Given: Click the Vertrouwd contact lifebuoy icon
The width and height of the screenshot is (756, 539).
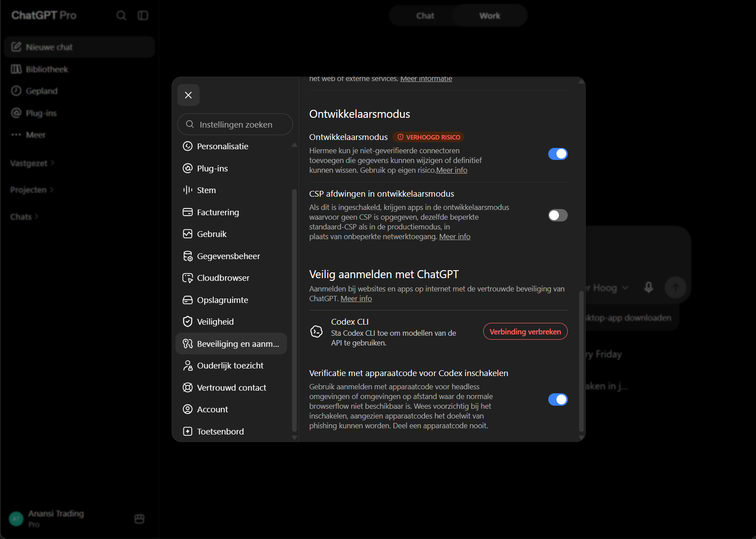Looking at the screenshot, I should [x=188, y=388].
